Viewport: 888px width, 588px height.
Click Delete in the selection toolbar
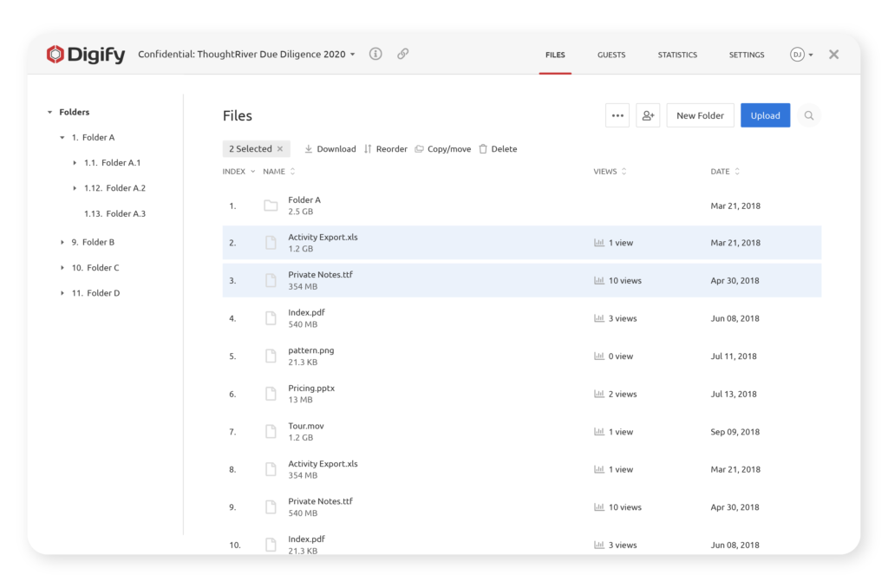tap(498, 149)
